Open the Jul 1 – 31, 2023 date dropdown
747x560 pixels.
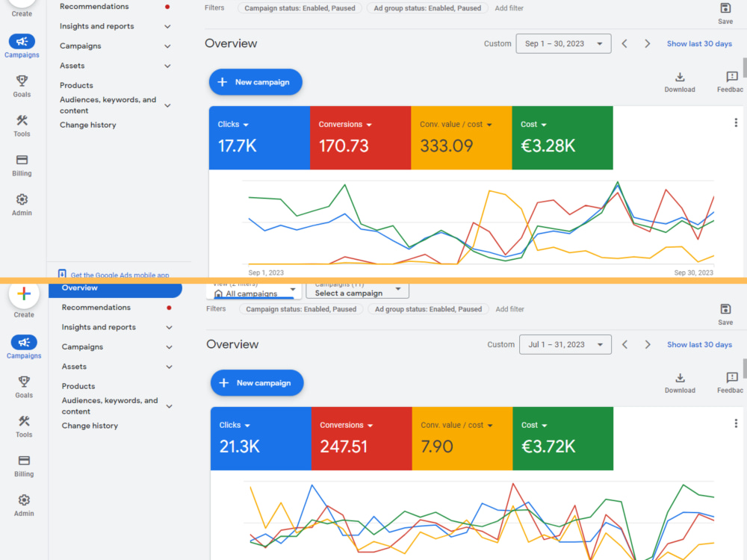(565, 345)
